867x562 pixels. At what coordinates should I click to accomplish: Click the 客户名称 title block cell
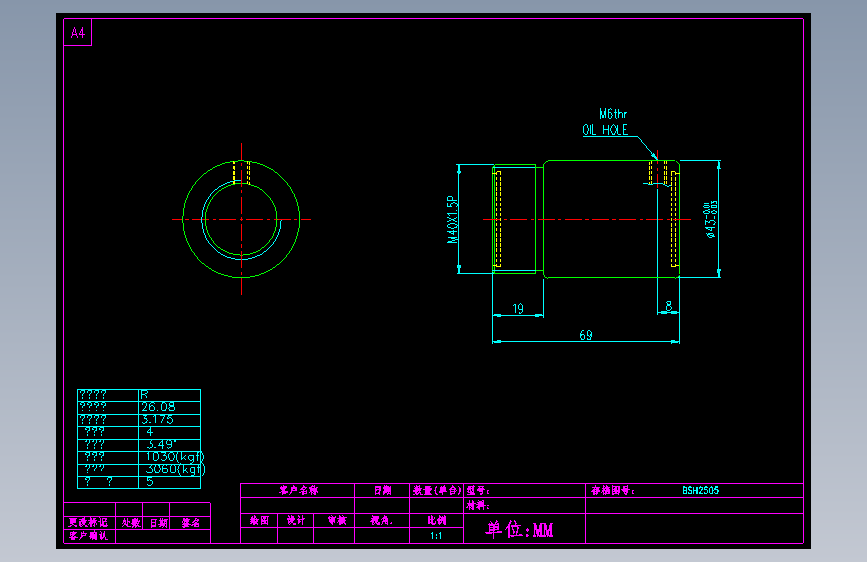click(299, 491)
